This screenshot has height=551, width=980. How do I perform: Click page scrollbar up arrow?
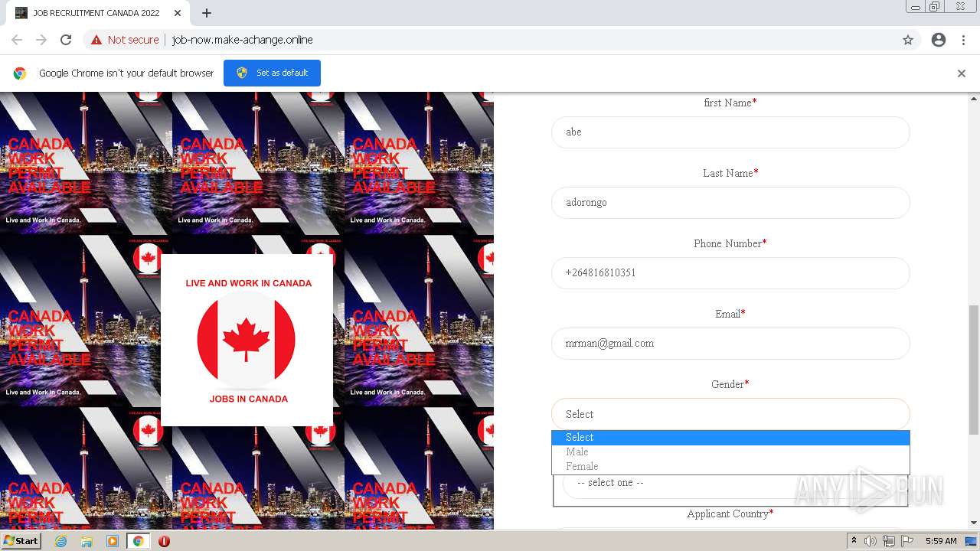point(974,99)
